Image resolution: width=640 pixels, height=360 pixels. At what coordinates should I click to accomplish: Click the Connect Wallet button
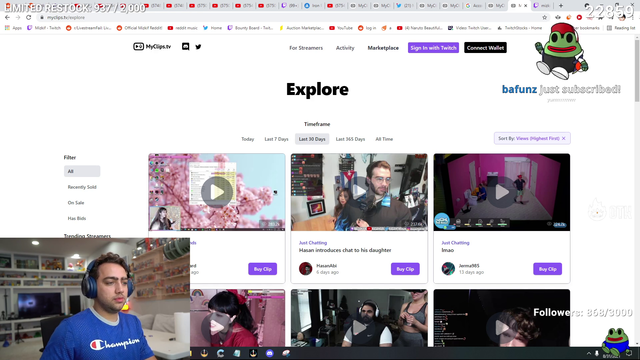[485, 48]
